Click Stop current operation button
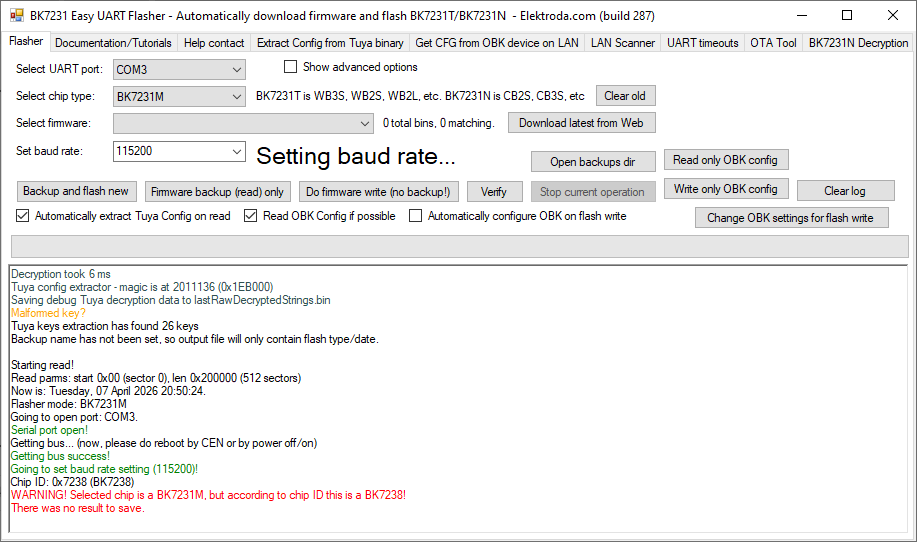 tap(592, 192)
